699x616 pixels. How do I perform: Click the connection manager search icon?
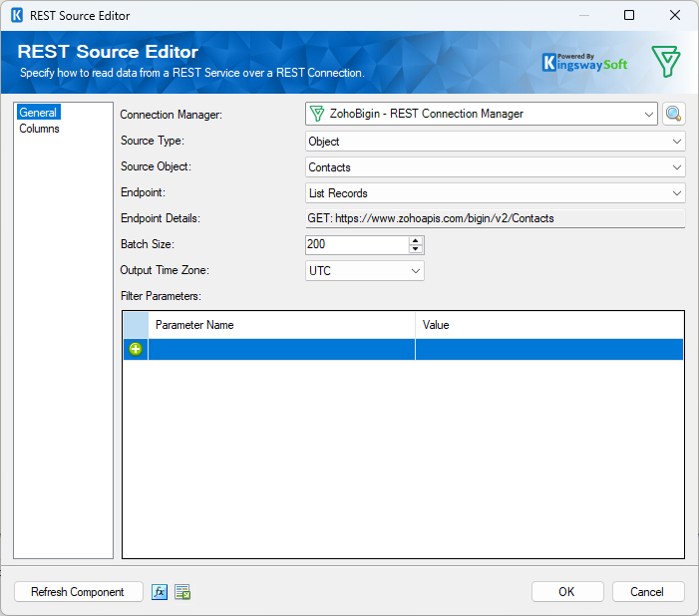(x=673, y=114)
